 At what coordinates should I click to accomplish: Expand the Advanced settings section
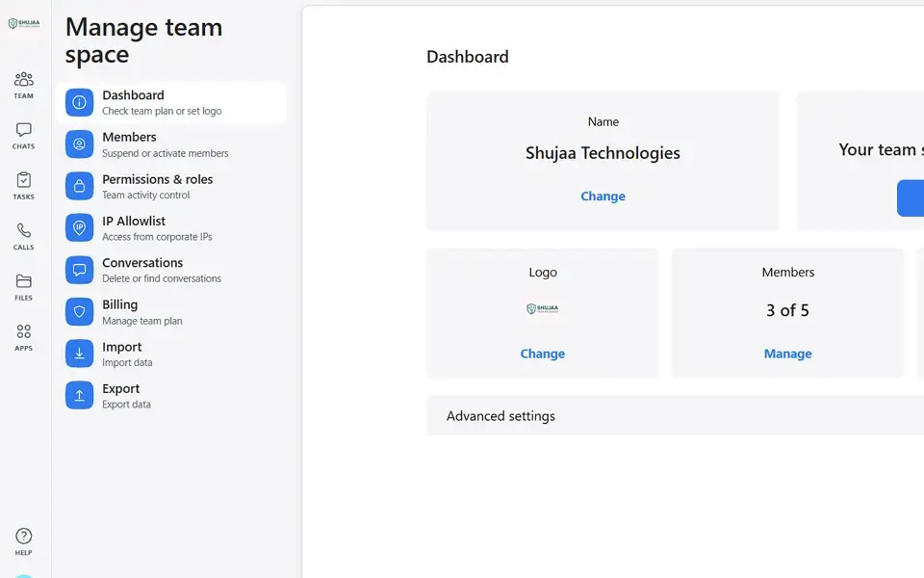click(x=675, y=416)
